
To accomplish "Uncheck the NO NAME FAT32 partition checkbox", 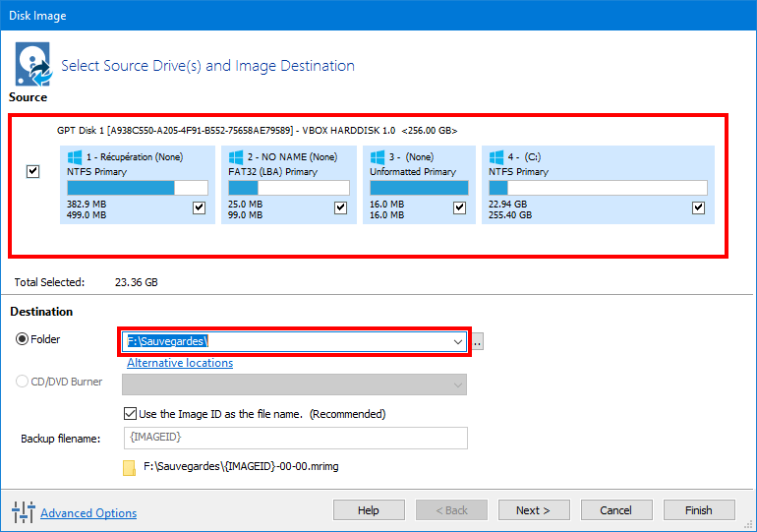I will 340,208.
